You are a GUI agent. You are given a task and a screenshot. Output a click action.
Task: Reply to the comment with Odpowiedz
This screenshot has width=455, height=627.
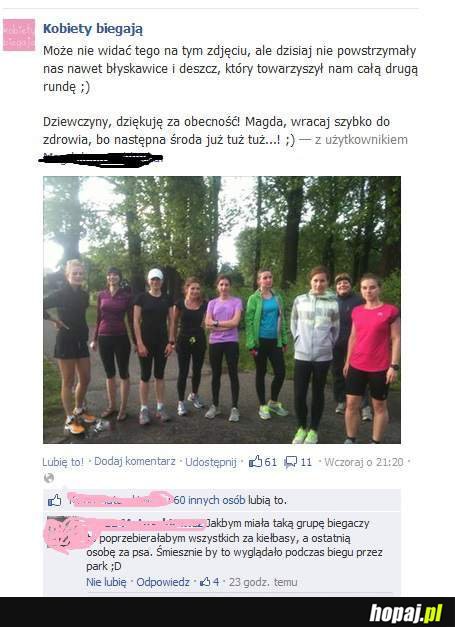163,582
